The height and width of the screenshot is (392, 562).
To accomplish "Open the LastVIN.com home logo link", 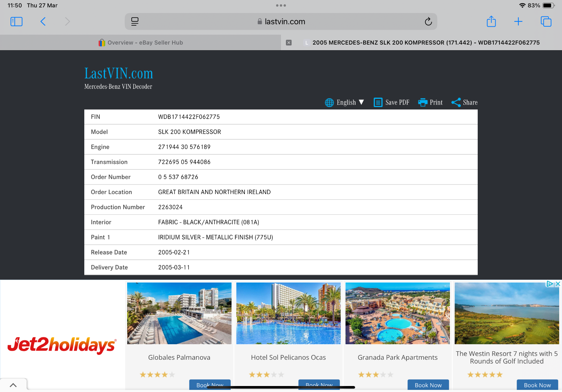I will 119,73.
